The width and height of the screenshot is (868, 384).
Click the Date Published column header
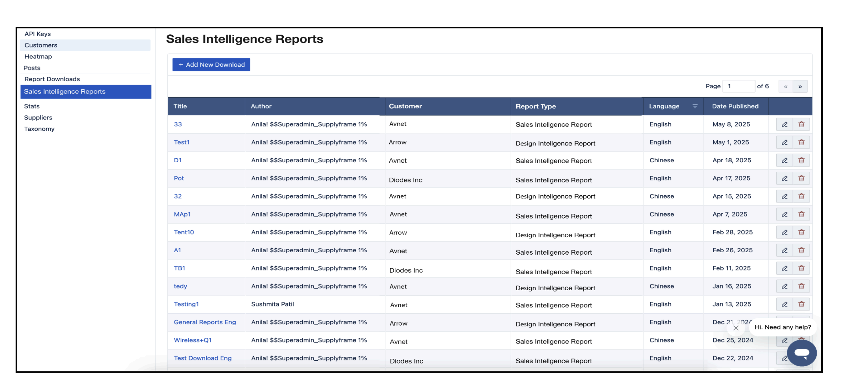pyautogui.click(x=735, y=106)
